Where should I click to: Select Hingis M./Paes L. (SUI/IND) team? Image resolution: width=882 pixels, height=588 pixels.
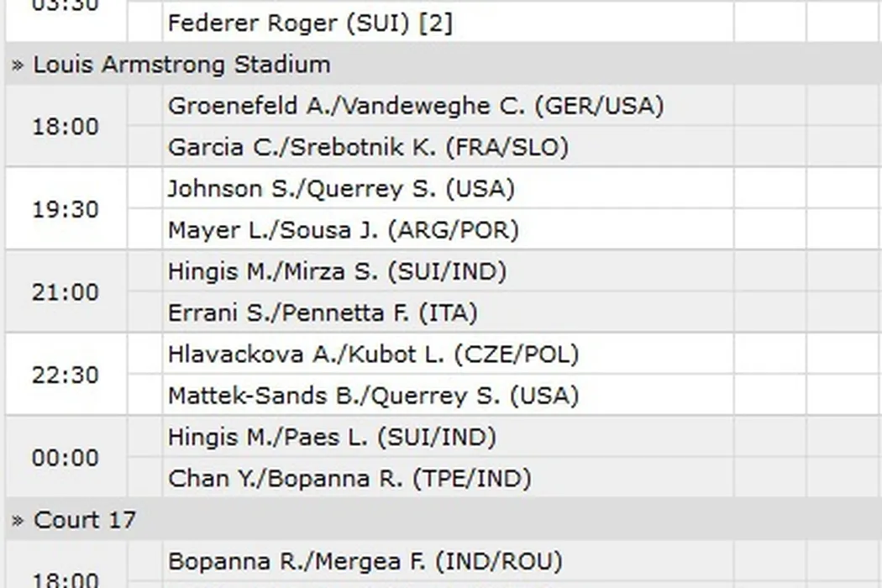(332, 437)
